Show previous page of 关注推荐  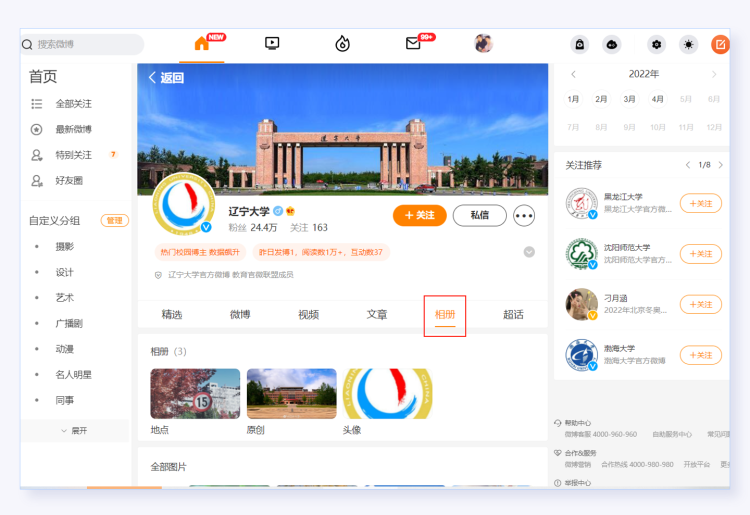pyautogui.click(x=688, y=165)
